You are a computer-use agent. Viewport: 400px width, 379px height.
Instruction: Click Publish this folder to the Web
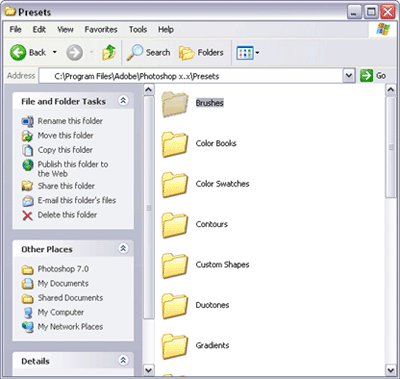coord(73,169)
